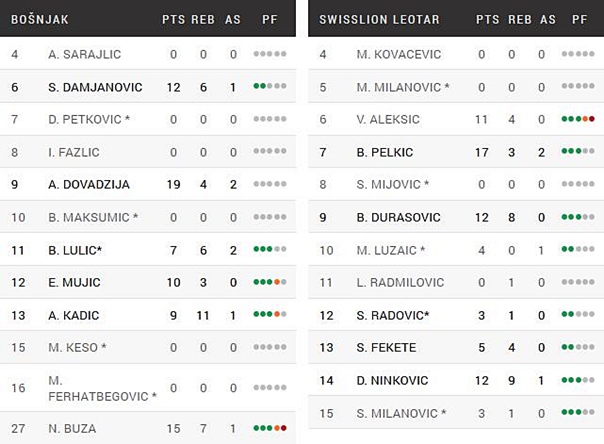Click B. Pelkic's foul dots indicator

click(578, 152)
